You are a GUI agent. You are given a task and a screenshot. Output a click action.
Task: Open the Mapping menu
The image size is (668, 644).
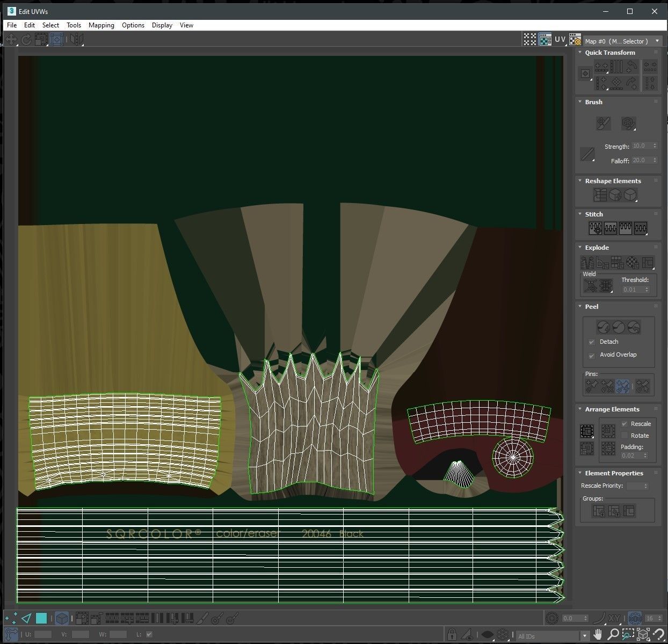point(101,25)
